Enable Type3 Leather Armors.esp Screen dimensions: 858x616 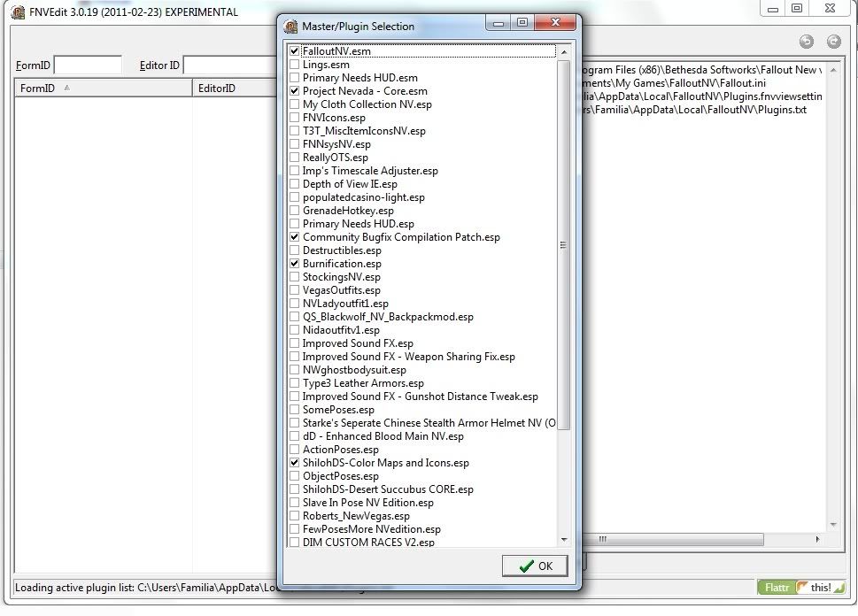click(294, 383)
